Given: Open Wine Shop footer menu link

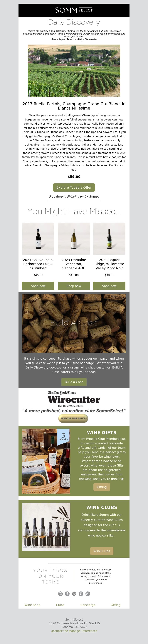Looking at the screenshot, I should point(32,605).
